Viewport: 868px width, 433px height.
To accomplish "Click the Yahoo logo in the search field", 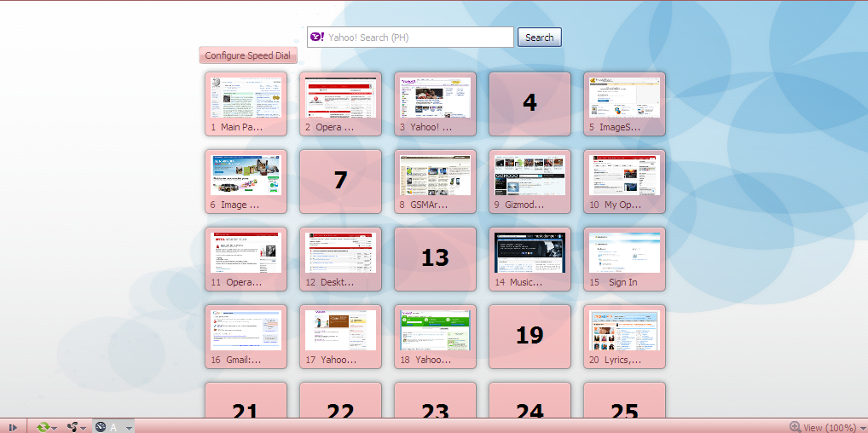I will 316,38.
